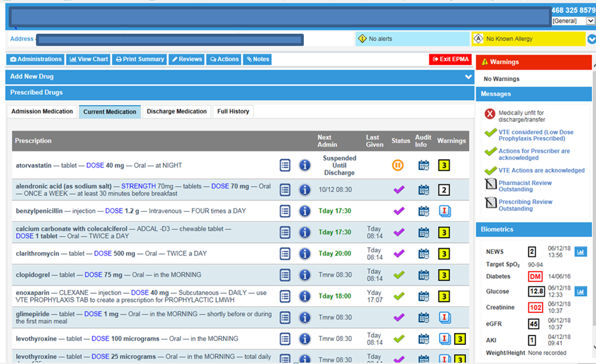596x364 pixels.
Task: Collapse the Warnings panel header
Action: [x=534, y=62]
